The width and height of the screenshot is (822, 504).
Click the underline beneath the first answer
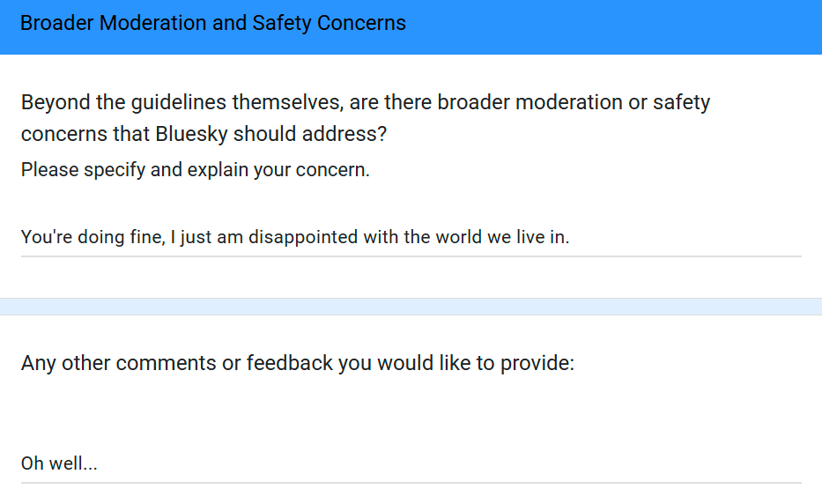(x=411, y=256)
